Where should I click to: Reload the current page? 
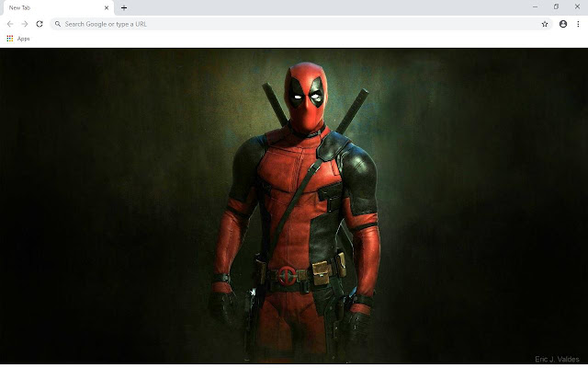(x=40, y=24)
